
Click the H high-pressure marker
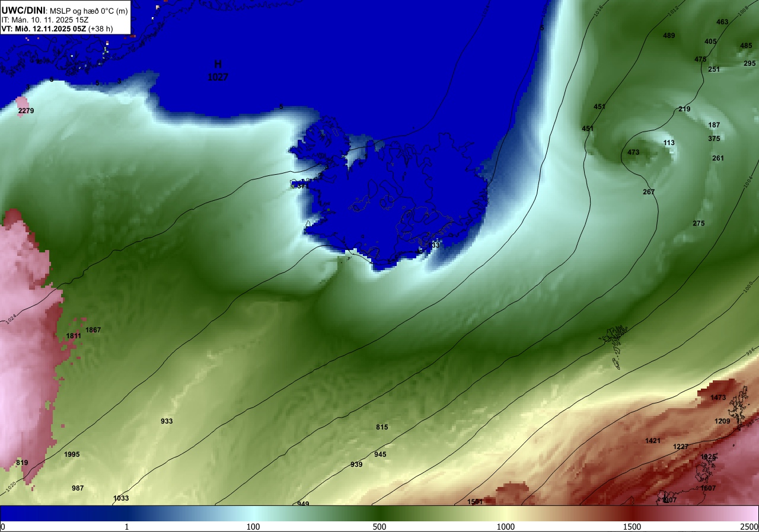click(218, 64)
